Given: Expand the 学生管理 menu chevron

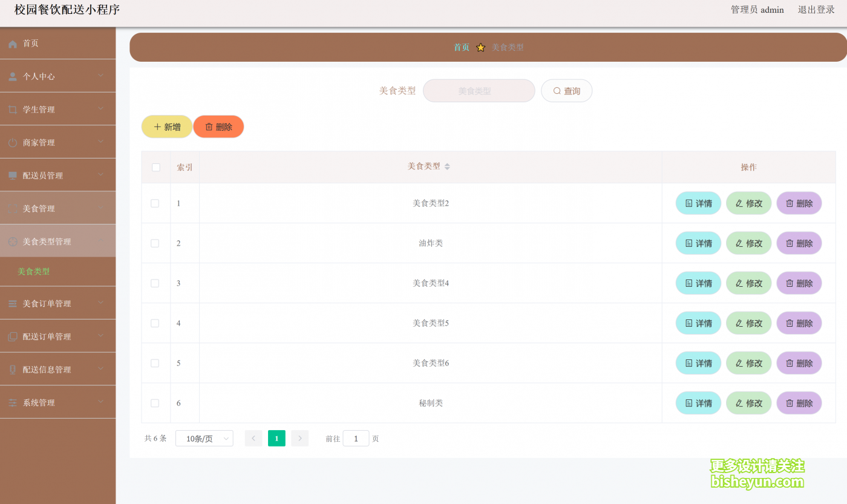Looking at the screenshot, I should 101,108.
